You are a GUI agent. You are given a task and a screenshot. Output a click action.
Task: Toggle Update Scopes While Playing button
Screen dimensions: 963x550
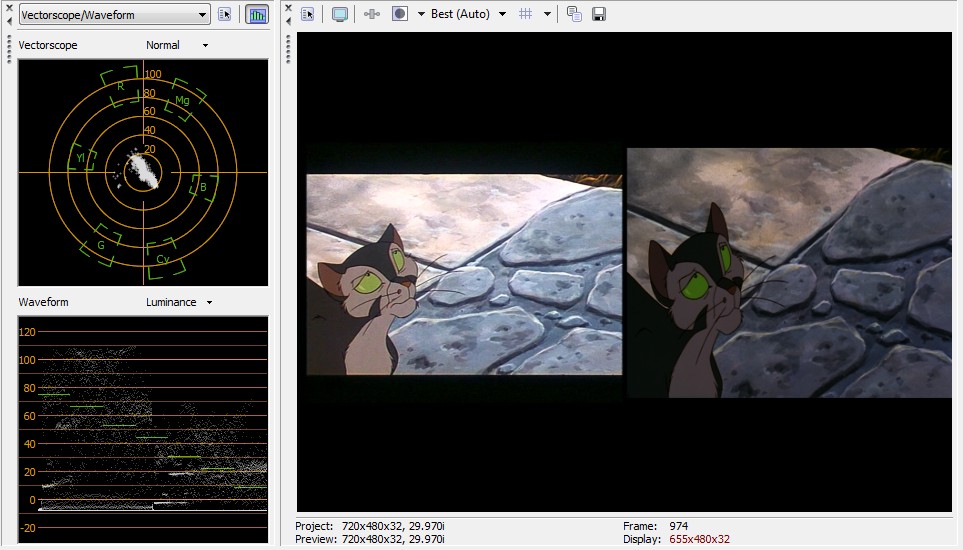click(x=257, y=15)
